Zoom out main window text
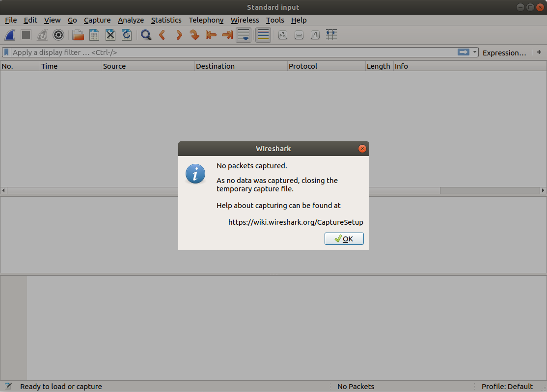 [299, 35]
